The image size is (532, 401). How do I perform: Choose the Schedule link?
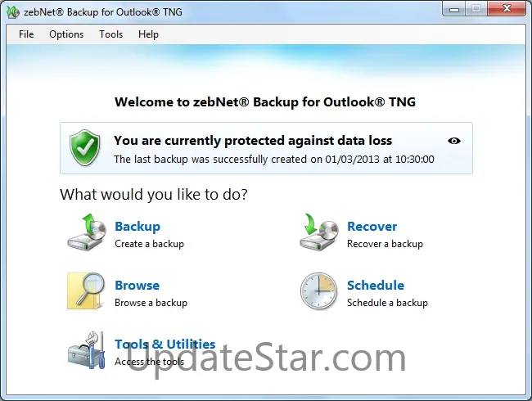pos(376,286)
